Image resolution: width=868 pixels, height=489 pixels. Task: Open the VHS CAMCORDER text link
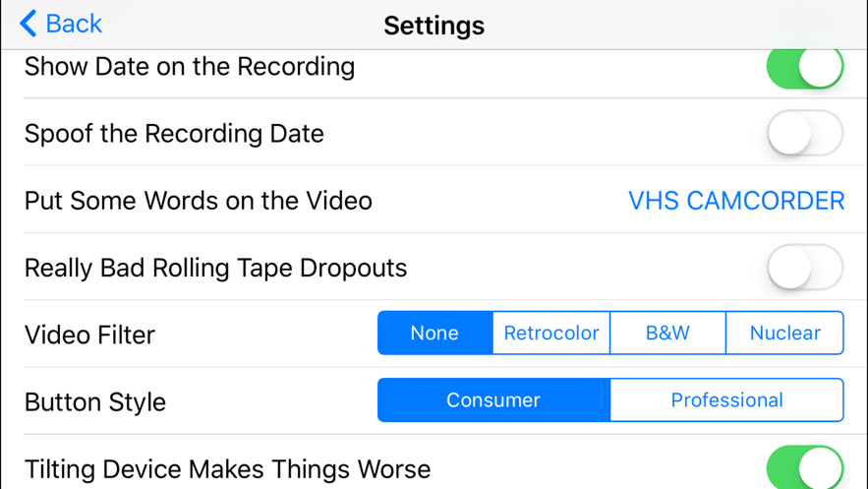point(736,201)
